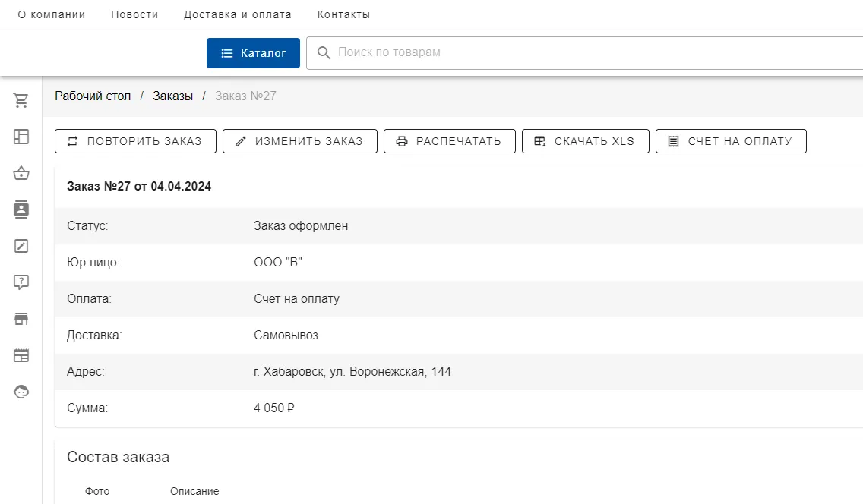This screenshot has height=504, width=863.
Task: Go to Доставка и оплата page
Action: (237, 15)
